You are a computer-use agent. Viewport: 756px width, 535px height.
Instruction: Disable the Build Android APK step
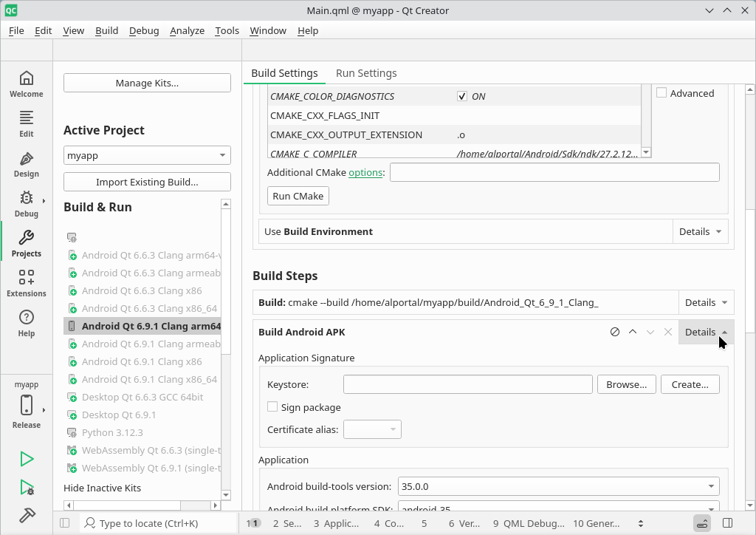(x=615, y=332)
